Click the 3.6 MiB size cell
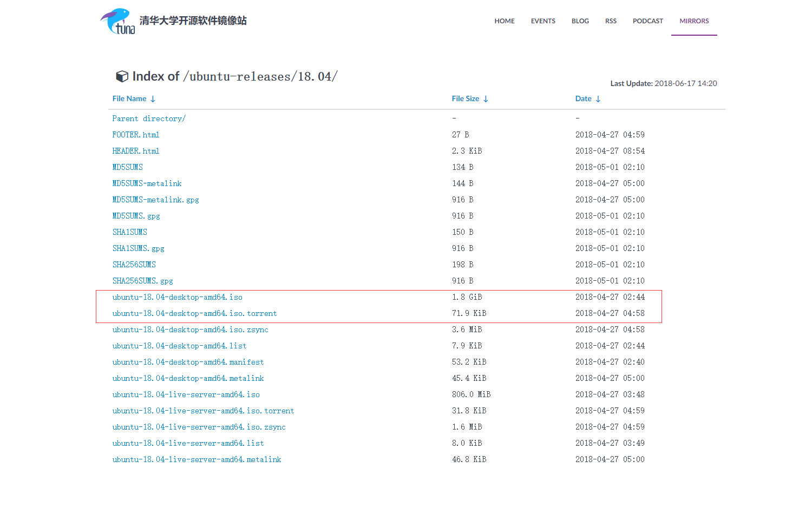This screenshot has width=812, height=514. click(x=467, y=330)
